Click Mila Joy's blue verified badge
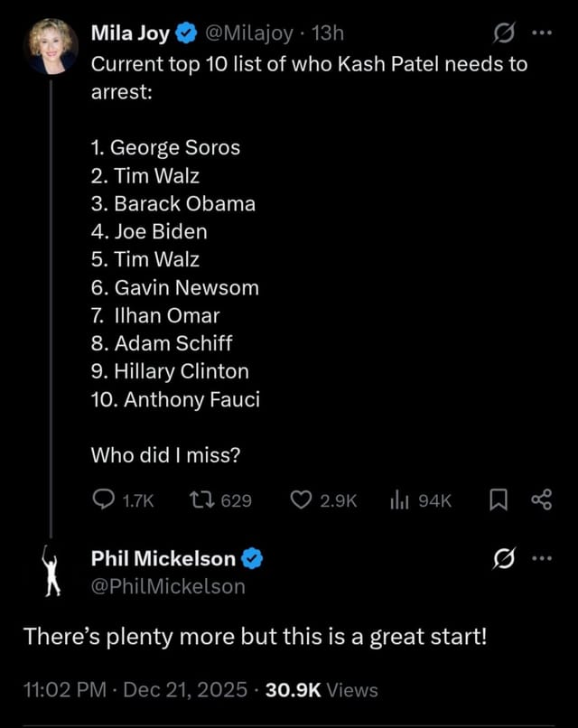The height and width of the screenshot is (728, 578). [x=185, y=32]
